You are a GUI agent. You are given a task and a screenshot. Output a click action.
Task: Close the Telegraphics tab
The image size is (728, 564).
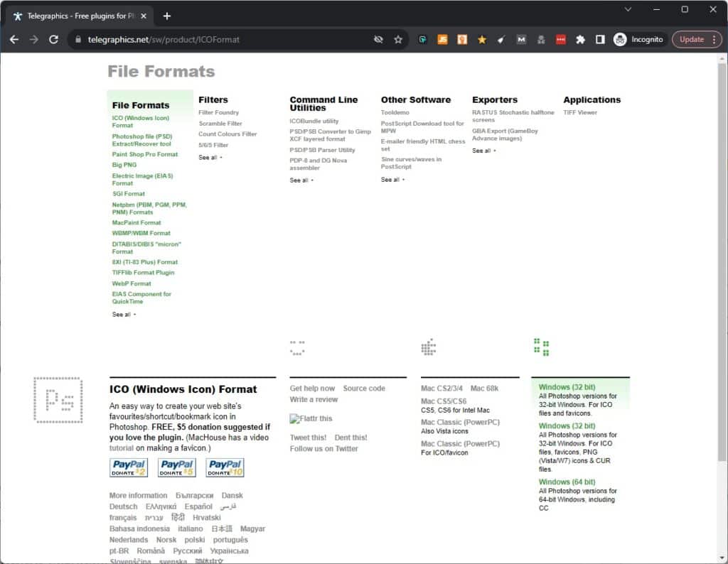tap(144, 16)
